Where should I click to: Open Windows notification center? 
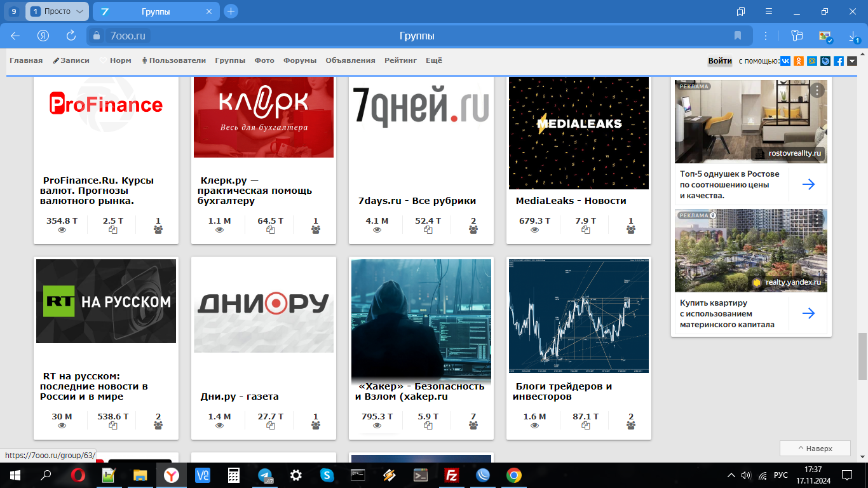846,475
